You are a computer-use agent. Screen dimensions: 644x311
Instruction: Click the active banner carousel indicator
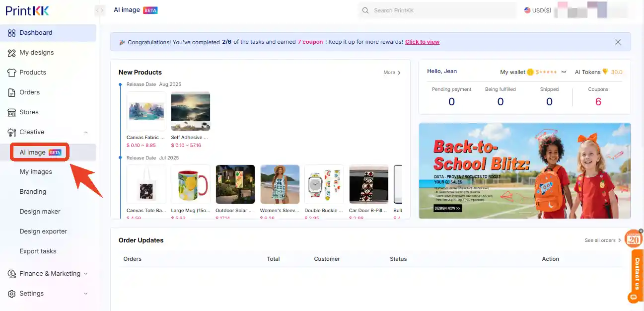(x=525, y=213)
